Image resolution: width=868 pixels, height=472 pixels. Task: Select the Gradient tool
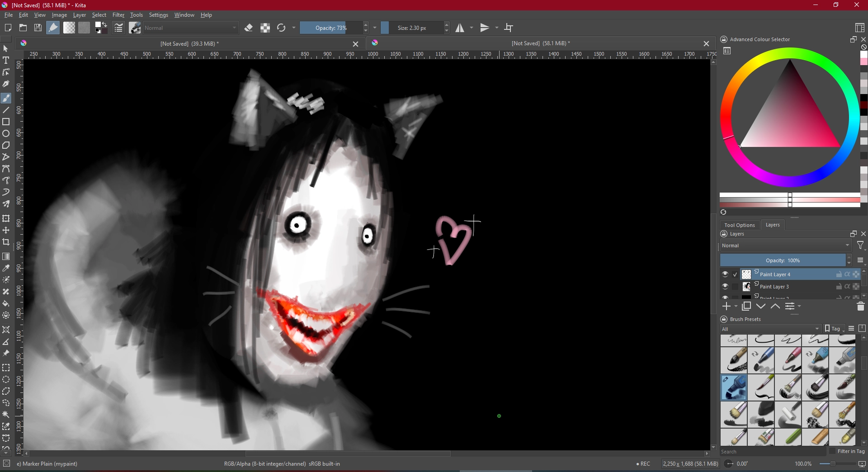point(6,257)
